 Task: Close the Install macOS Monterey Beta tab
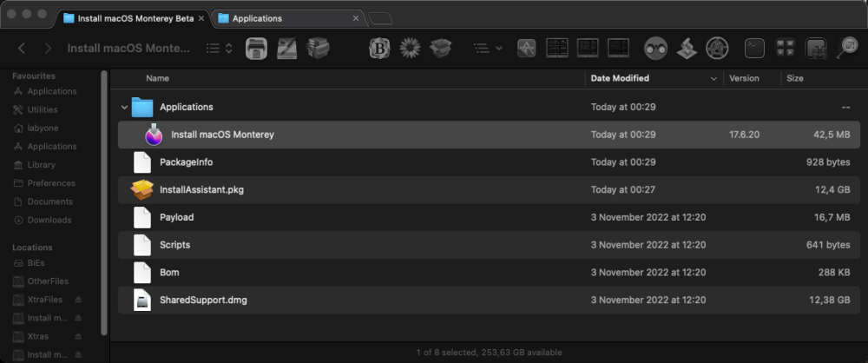(x=201, y=18)
